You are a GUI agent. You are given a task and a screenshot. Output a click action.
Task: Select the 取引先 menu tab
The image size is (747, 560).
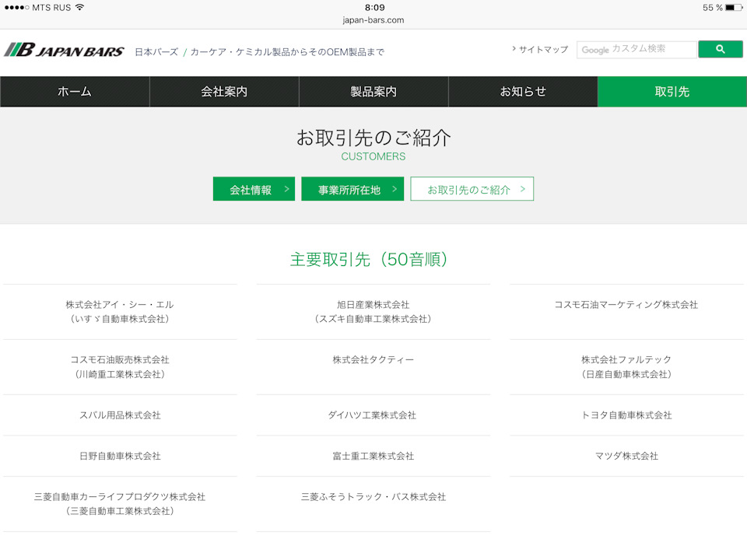[x=672, y=92]
